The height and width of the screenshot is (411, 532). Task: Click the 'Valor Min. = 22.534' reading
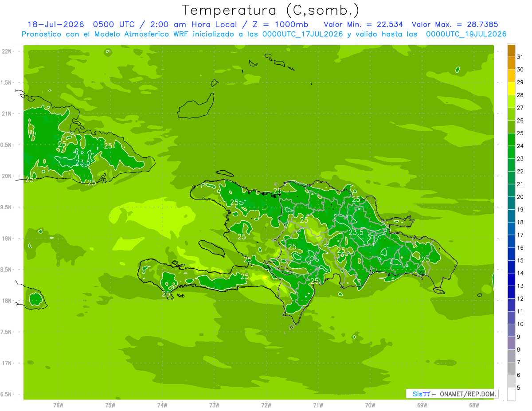point(364,24)
